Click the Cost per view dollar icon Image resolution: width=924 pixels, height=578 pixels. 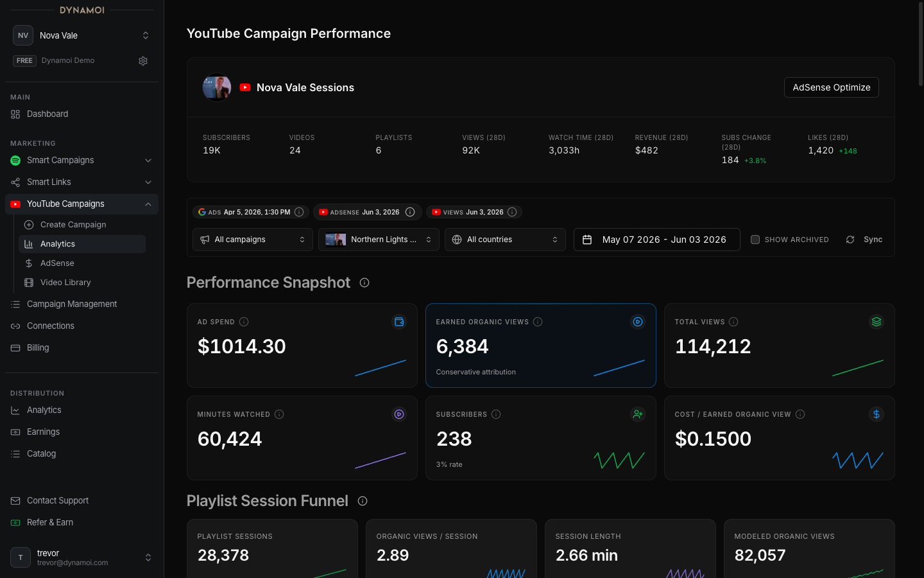[877, 414]
